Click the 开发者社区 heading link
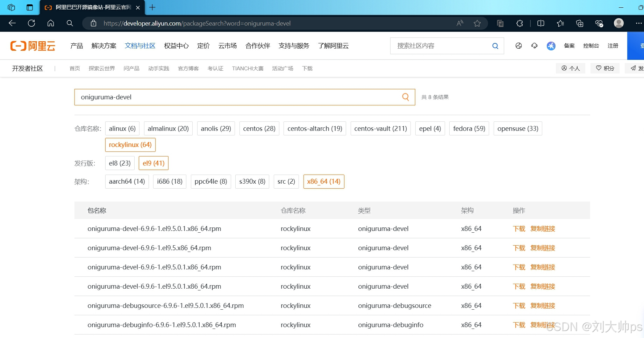Screen dimensions: 644x338 point(28,69)
